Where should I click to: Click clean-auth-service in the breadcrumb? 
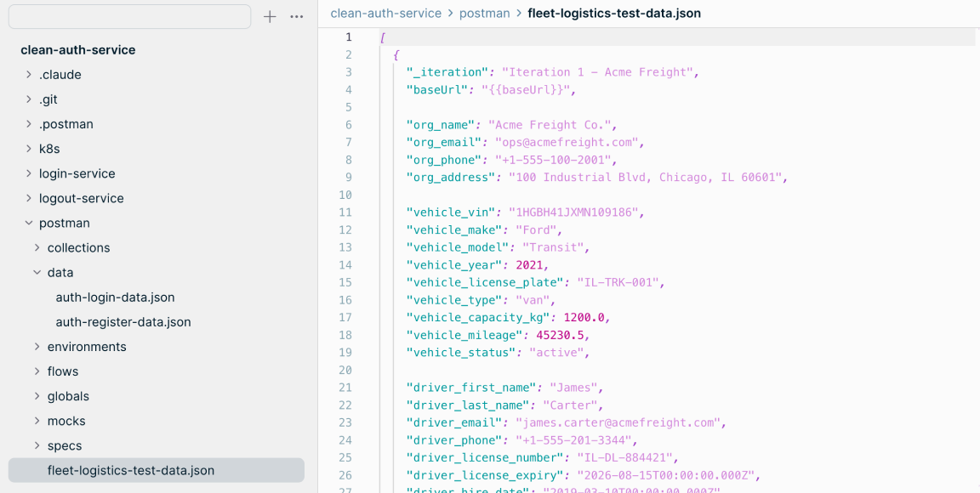pyautogui.click(x=385, y=13)
